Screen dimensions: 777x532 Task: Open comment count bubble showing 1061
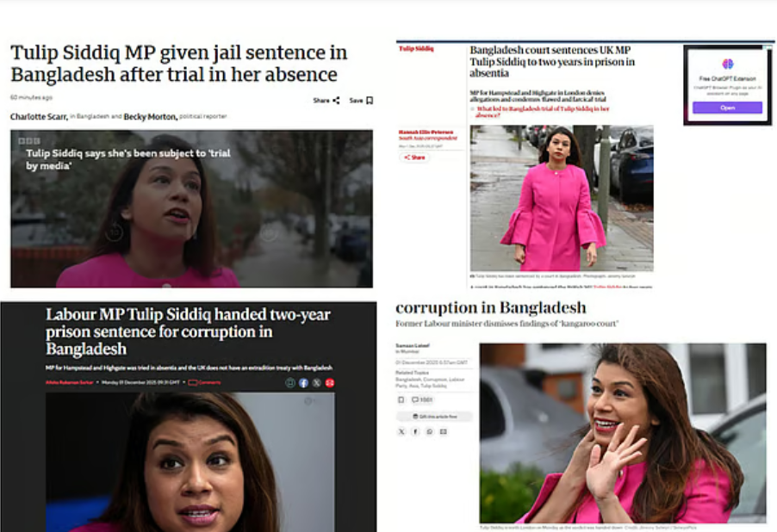point(422,399)
